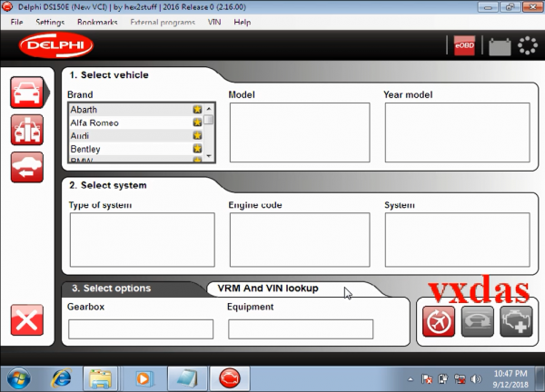545x392 pixels.
Task: Click the network tray icon
Action: [460, 379]
